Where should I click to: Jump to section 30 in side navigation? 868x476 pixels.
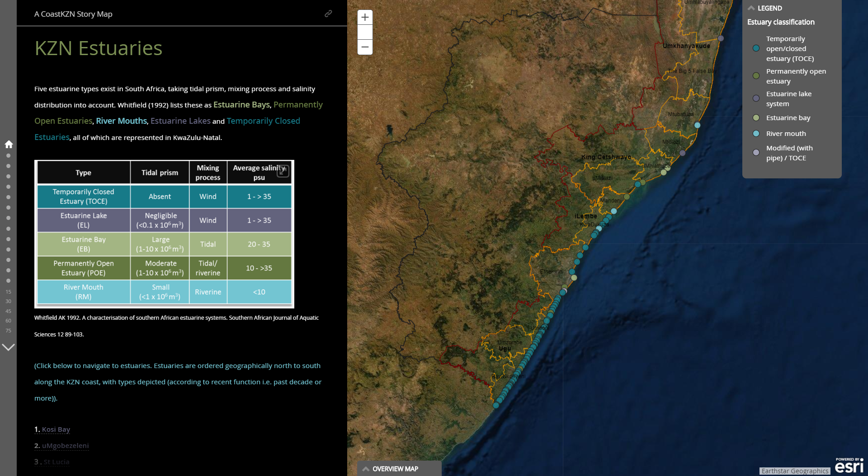click(x=8, y=301)
